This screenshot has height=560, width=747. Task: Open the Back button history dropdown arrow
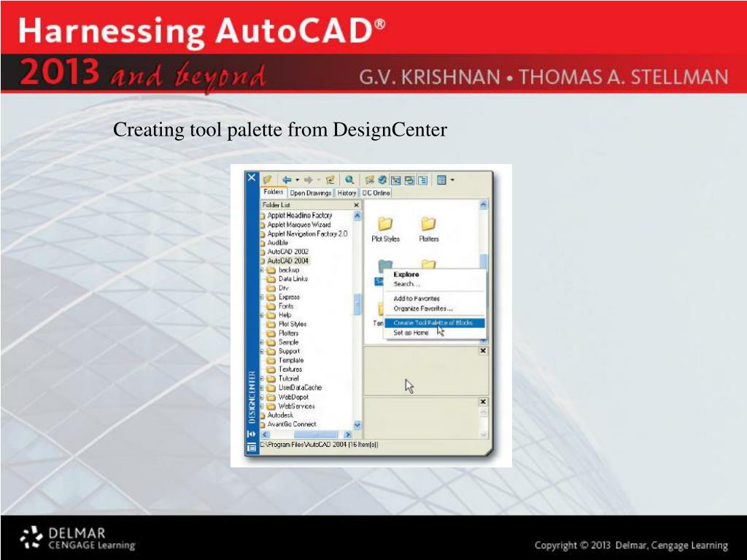(298, 179)
